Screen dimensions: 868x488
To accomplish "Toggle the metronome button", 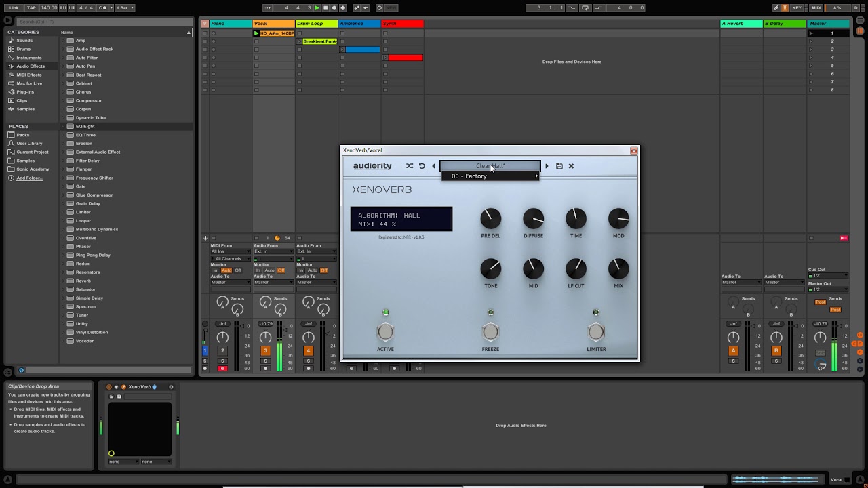I will pos(103,8).
